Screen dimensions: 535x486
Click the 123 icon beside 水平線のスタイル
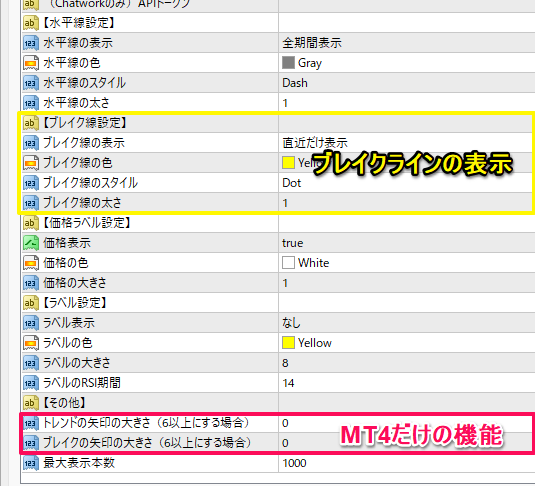(x=30, y=83)
